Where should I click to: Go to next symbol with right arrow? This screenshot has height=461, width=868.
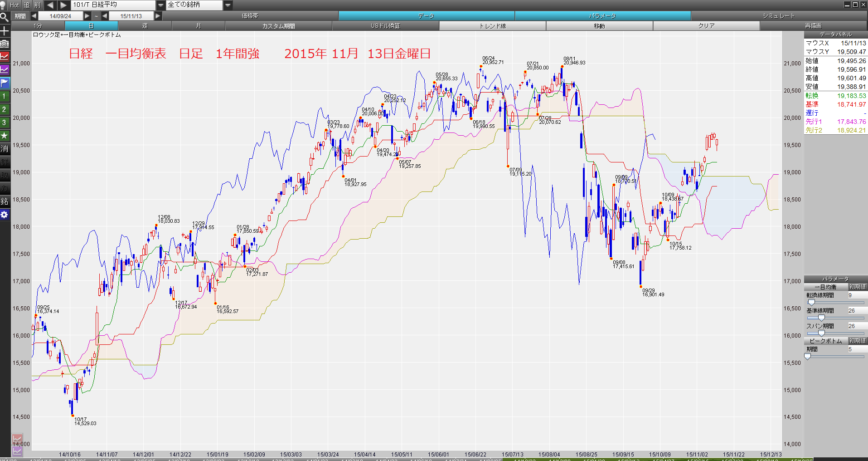[63, 5]
